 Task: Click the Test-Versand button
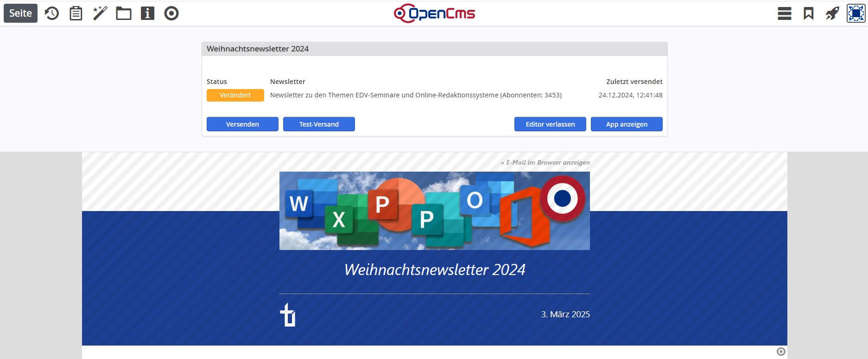click(319, 124)
